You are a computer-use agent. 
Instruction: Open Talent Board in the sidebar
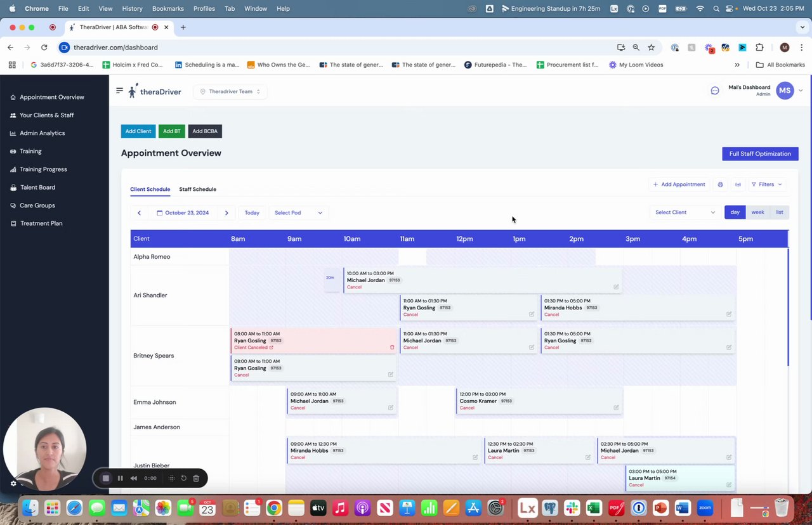[37, 188]
